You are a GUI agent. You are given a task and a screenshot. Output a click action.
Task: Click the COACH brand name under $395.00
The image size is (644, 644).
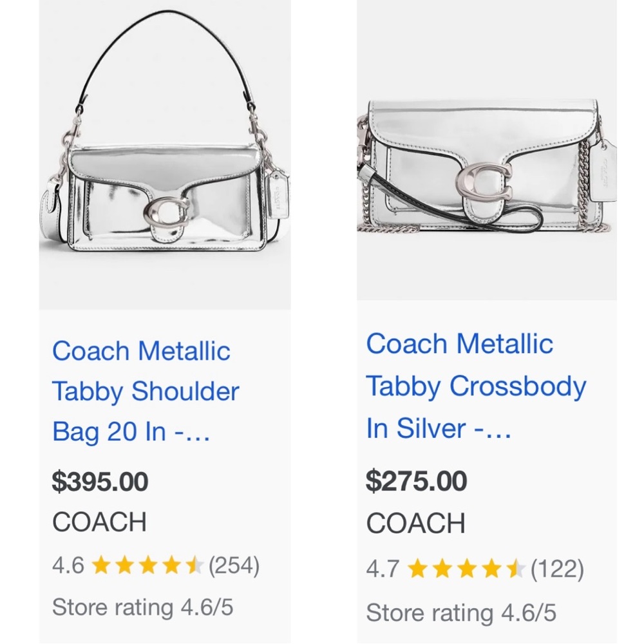tap(99, 523)
